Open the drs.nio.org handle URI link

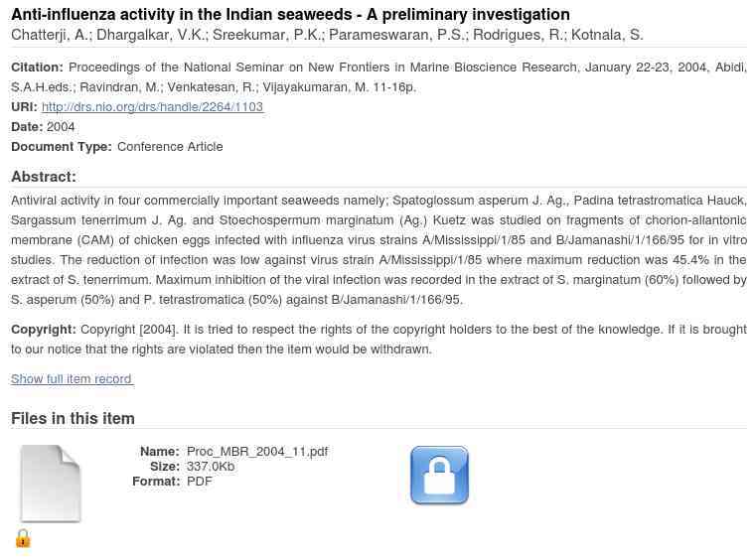click(x=152, y=106)
